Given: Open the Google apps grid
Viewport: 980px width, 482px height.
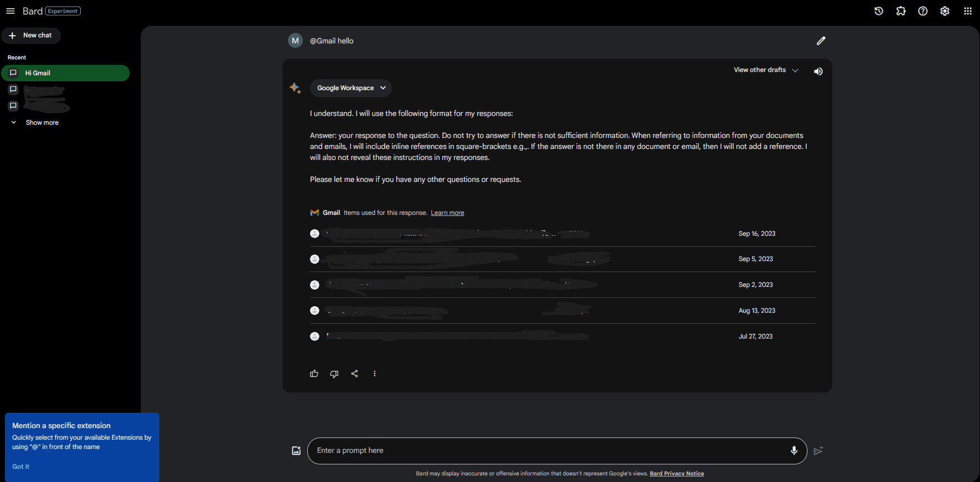Looking at the screenshot, I should click(x=968, y=11).
